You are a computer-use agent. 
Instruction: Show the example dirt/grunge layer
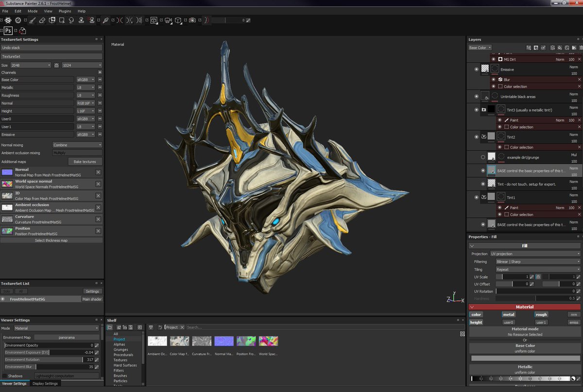pyautogui.click(x=482, y=157)
